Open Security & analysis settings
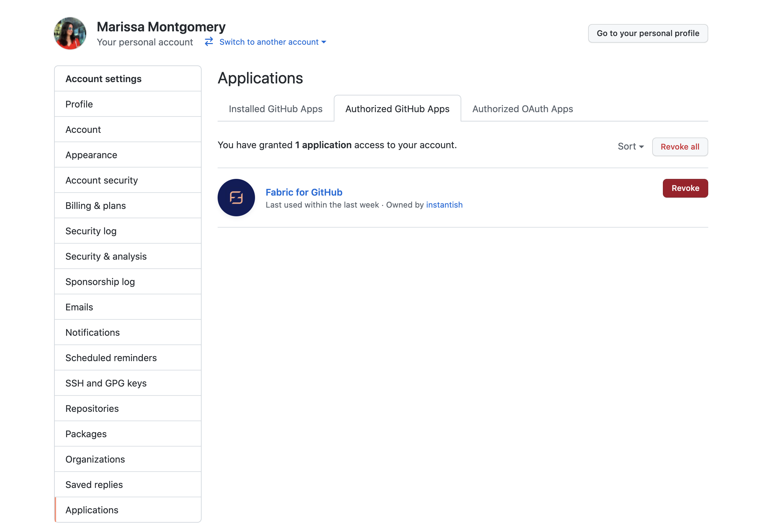 [128, 256]
